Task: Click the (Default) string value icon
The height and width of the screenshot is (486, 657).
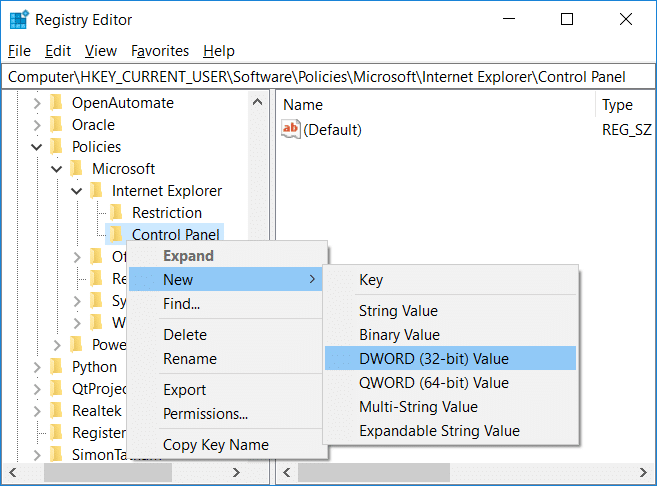Action: click(x=291, y=129)
